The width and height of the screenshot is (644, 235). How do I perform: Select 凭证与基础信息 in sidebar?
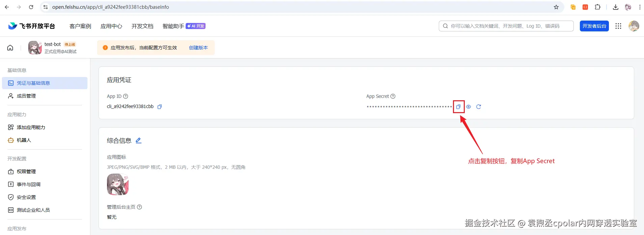coord(45,83)
